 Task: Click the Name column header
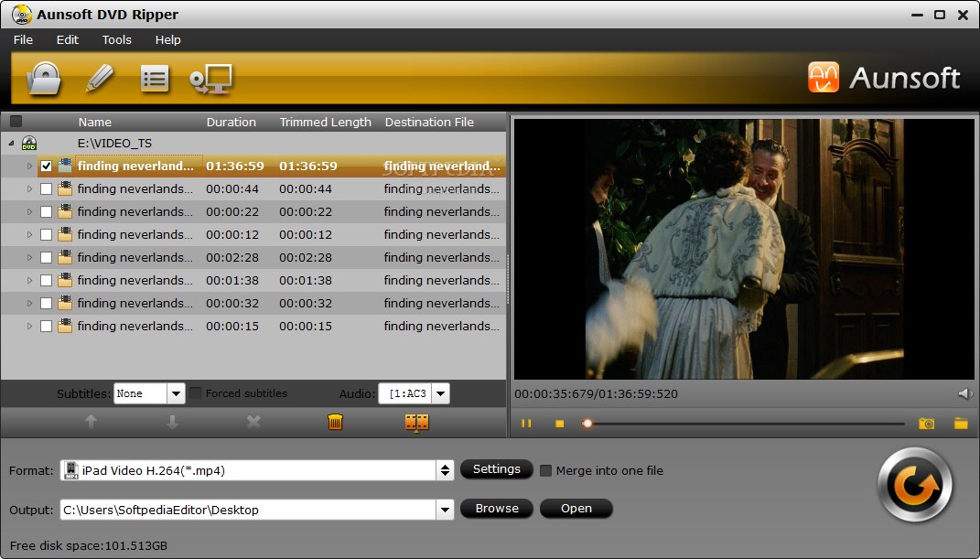click(x=95, y=122)
